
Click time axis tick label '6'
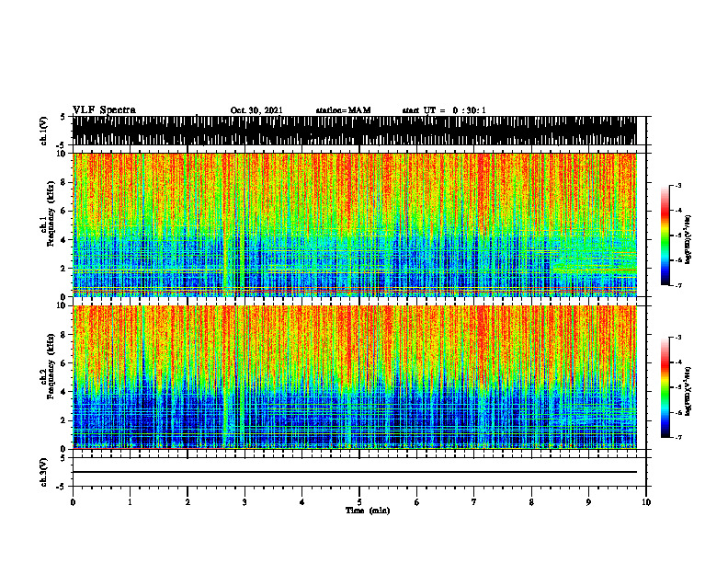[417, 502]
